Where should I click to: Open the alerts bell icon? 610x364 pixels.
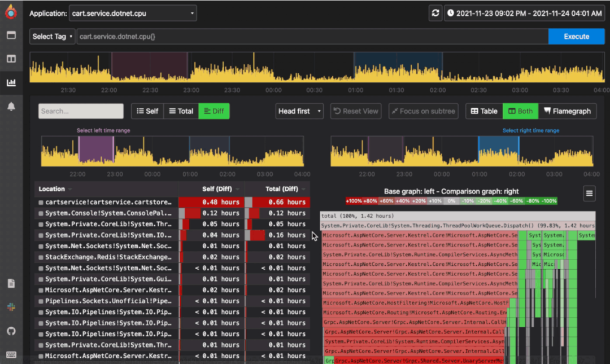(10, 106)
